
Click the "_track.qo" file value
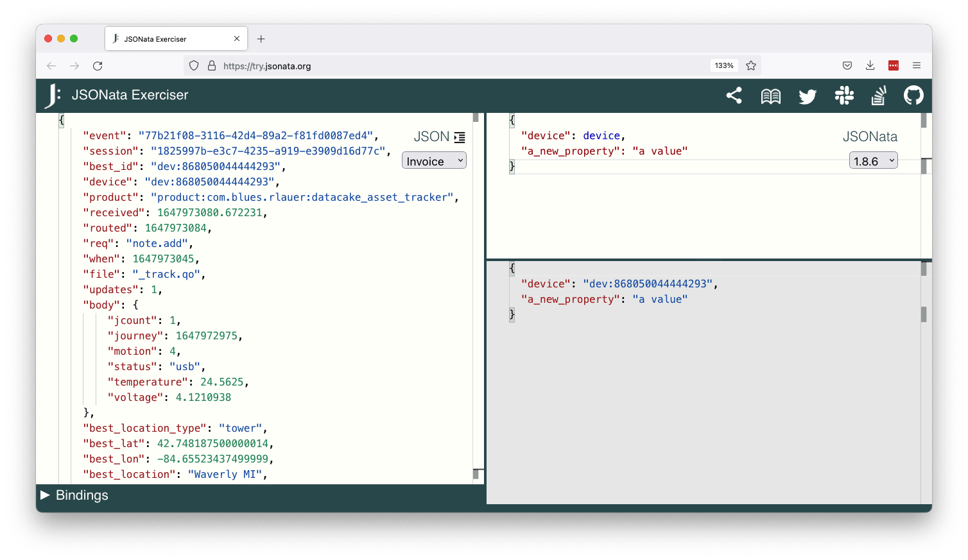point(166,274)
